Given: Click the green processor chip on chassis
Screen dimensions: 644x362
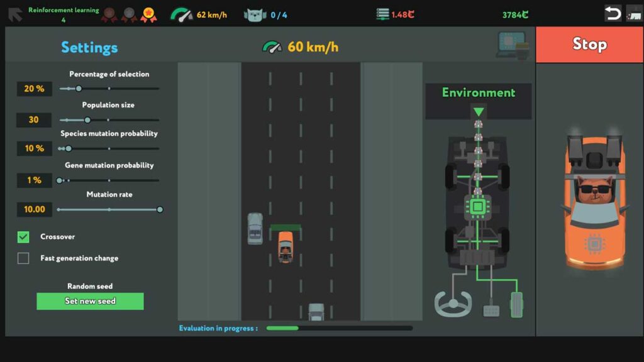Looking at the screenshot, I should pyautogui.click(x=477, y=206).
